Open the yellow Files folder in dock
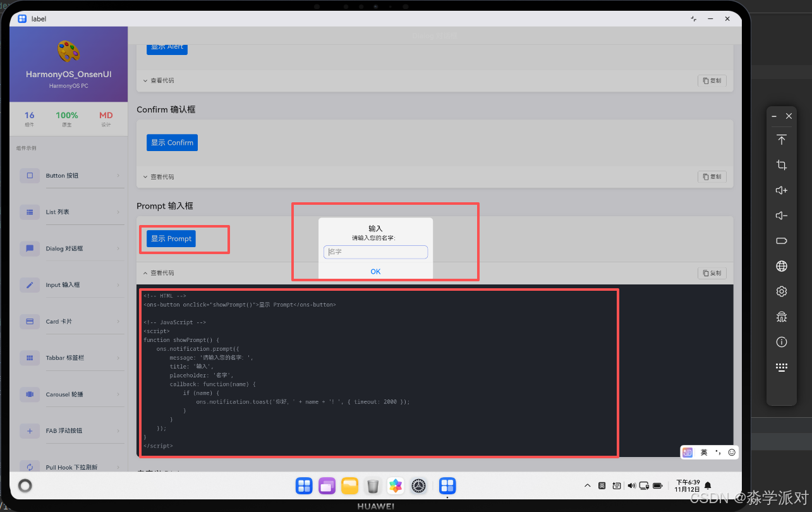 point(350,485)
